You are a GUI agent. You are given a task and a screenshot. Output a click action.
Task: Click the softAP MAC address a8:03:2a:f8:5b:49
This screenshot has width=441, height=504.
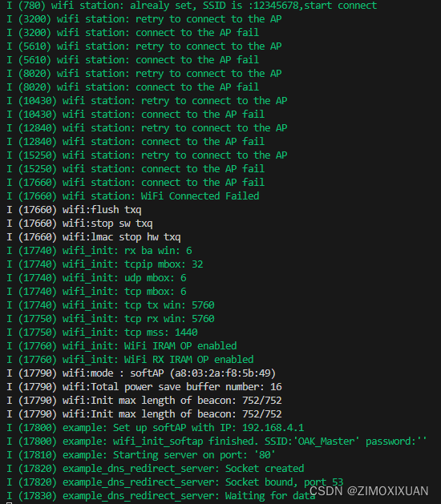[x=223, y=373]
